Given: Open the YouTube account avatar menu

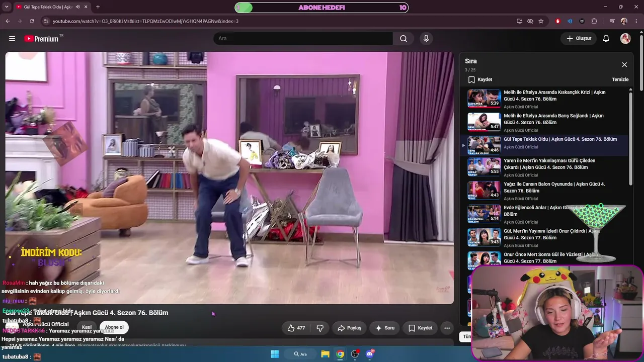Looking at the screenshot, I should click(x=625, y=39).
